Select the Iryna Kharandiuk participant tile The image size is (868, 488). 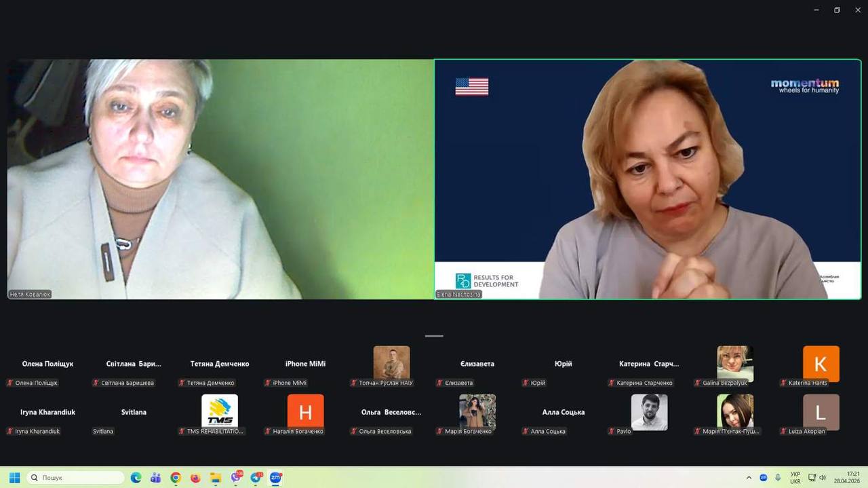coord(47,415)
